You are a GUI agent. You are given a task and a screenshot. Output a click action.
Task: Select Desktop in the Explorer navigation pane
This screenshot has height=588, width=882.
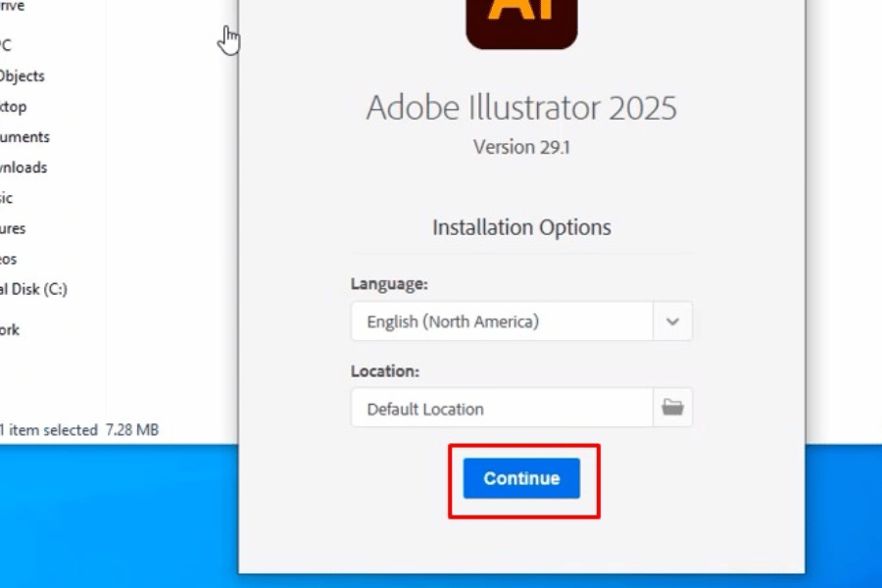[x=14, y=106]
